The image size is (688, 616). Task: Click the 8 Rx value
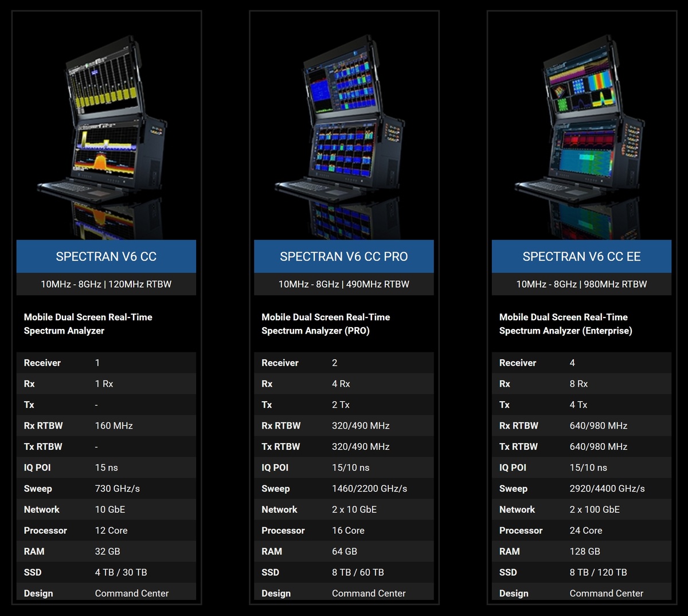[x=578, y=384]
